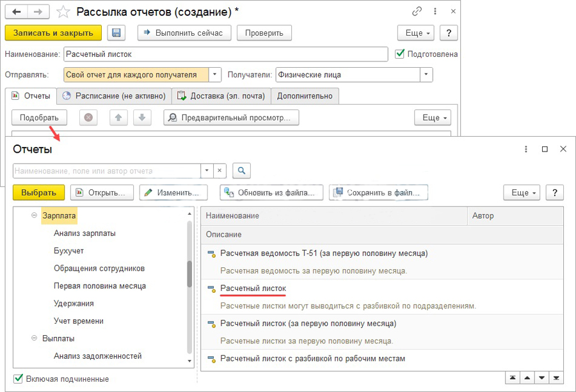Click the favorites star icon in title
This screenshot has height=392, width=576.
63,12
